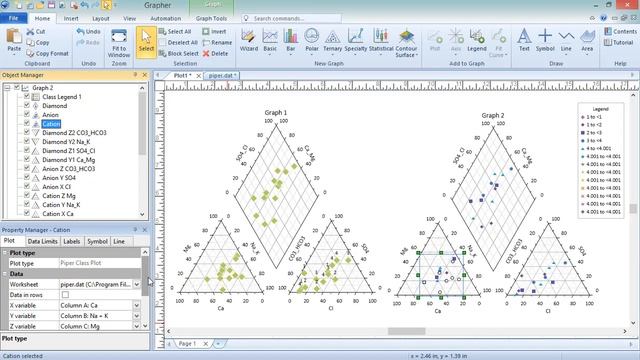Open the Contour Surface dropdown arrow
The height and width of the screenshot is (360, 640).
[x=416, y=55]
